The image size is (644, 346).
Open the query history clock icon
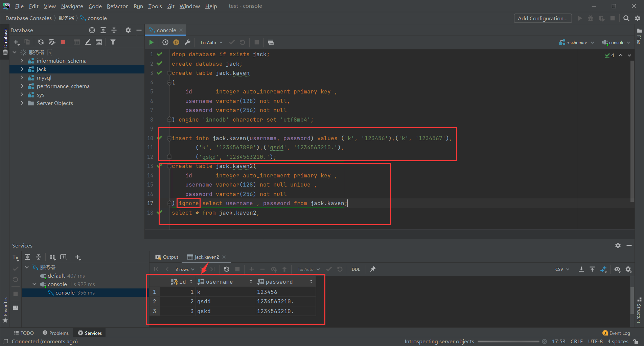tap(165, 42)
